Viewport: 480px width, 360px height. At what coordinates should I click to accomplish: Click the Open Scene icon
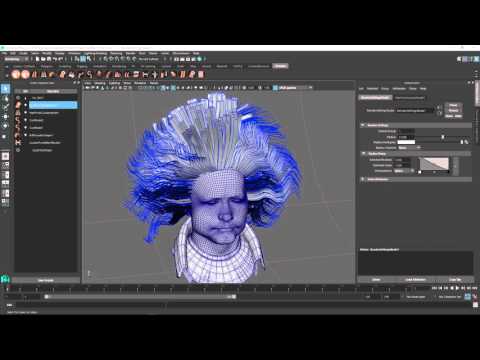[43, 59]
